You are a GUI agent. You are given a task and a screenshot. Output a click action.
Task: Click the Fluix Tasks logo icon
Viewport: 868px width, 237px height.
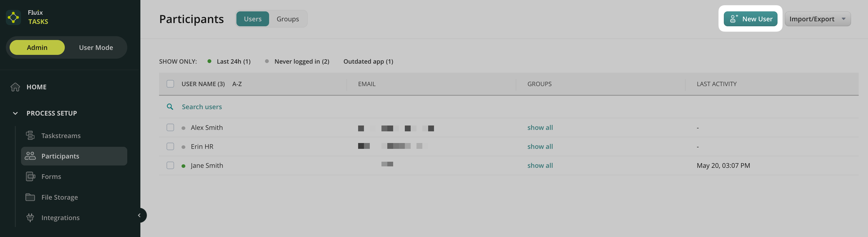13,17
